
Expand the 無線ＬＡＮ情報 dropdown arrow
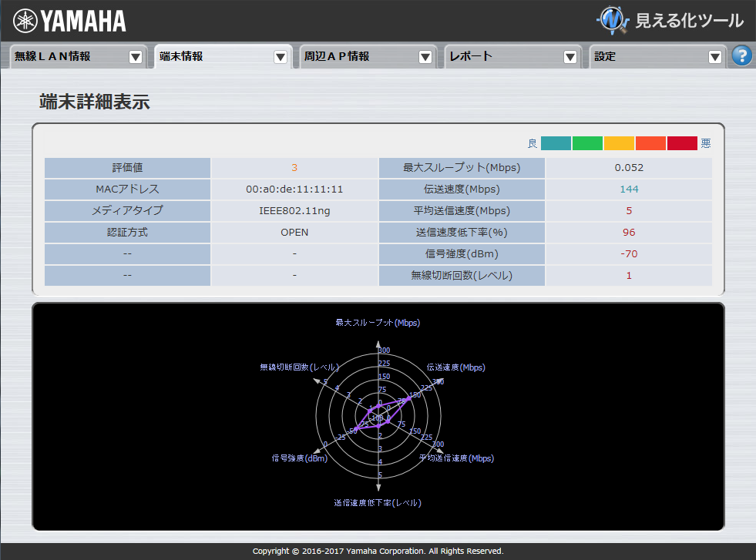click(x=136, y=55)
